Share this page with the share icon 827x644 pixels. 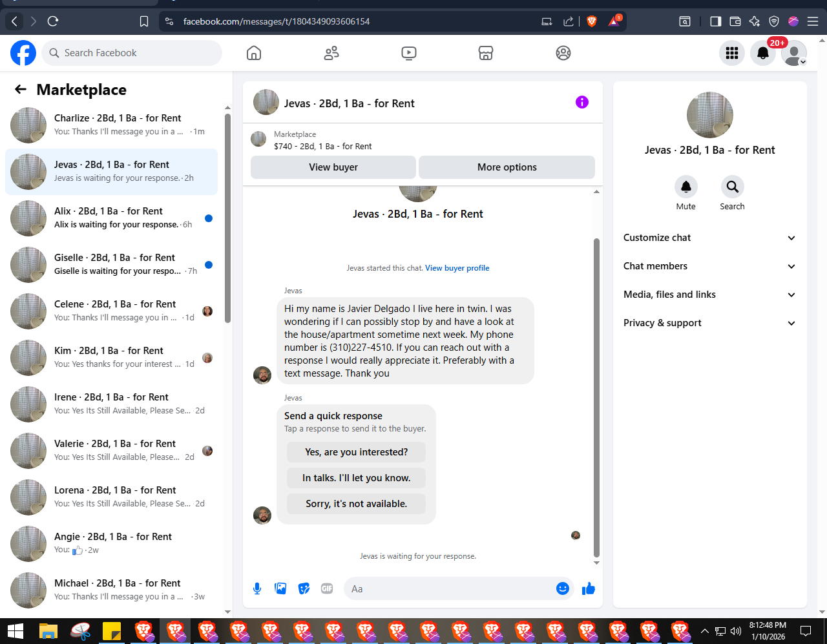click(x=569, y=21)
